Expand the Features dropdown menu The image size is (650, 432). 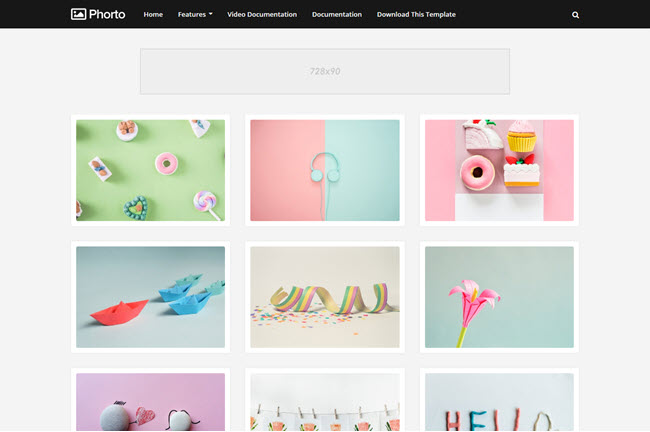coord(195,14)
